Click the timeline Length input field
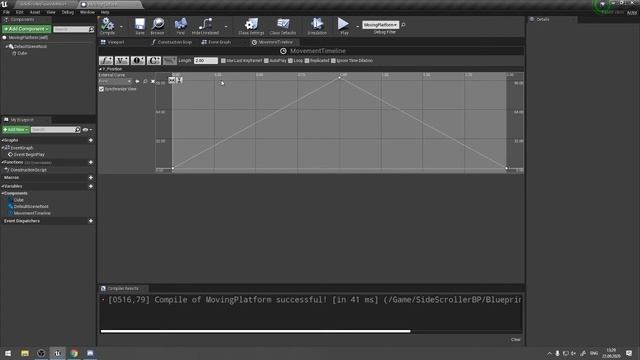The width and height of the screenshot is (640, 360). 206,60
